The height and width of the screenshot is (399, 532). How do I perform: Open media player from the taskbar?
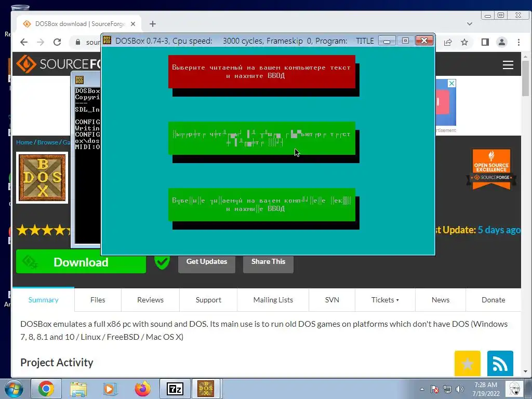coord(110,389)
